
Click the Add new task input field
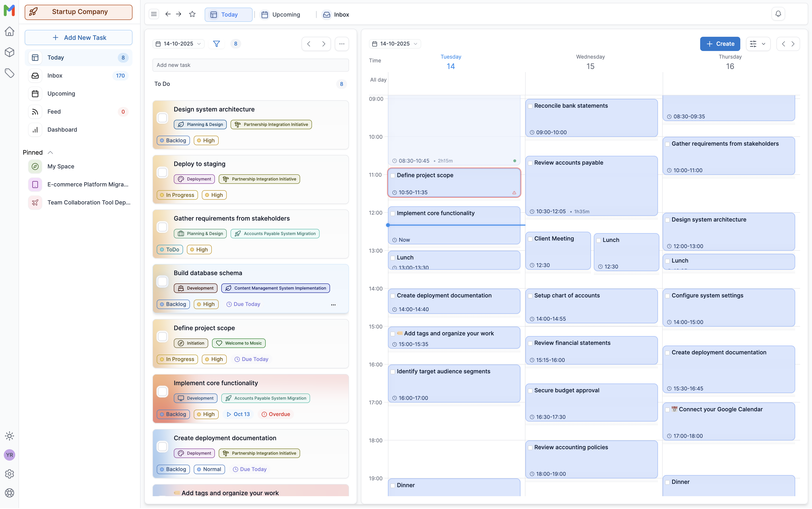pos(250,65)
